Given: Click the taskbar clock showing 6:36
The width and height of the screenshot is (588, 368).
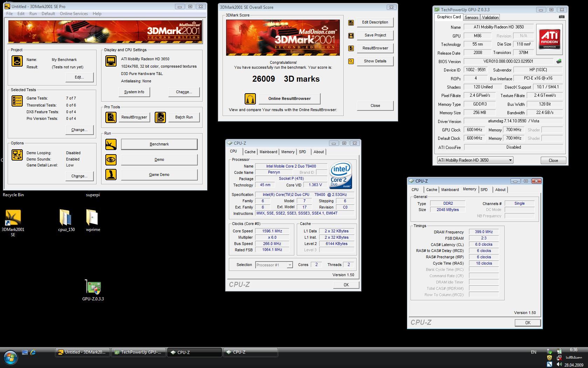Looking at the screenshot, I should click(573, 350).
